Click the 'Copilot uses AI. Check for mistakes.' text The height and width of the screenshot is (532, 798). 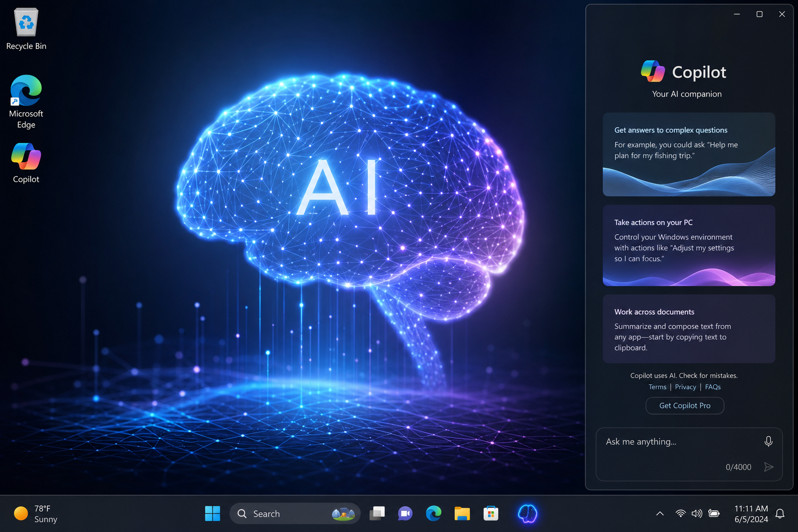click(684, 376)
